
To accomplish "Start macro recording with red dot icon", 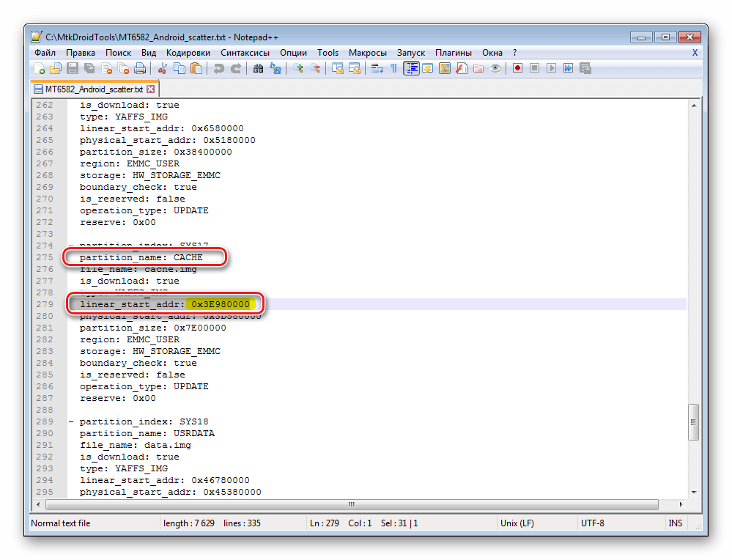I will coord(517,69).
